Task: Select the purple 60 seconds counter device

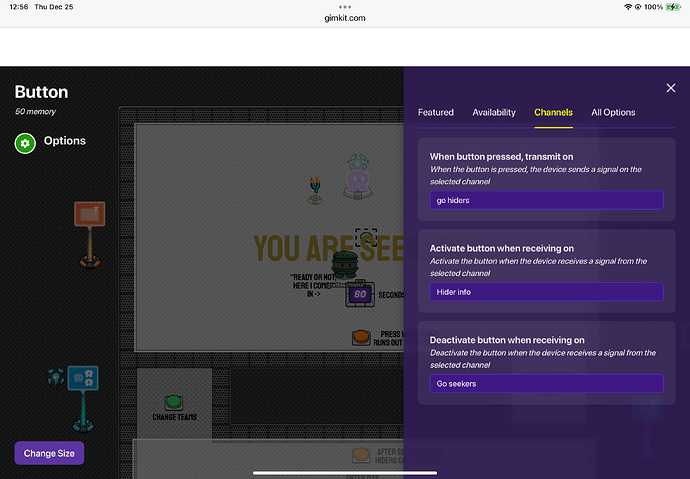Action: [360, 294]
